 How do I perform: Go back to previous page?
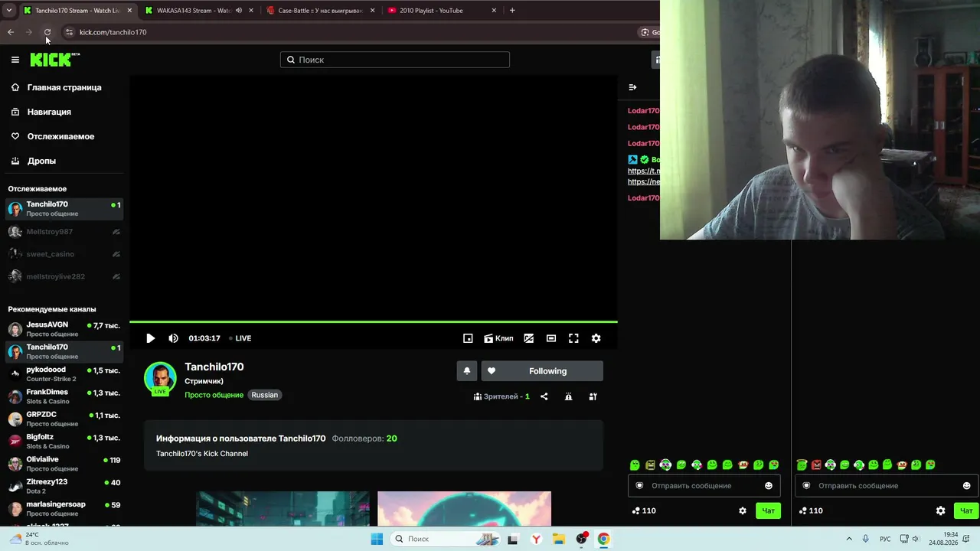(11, 32)
